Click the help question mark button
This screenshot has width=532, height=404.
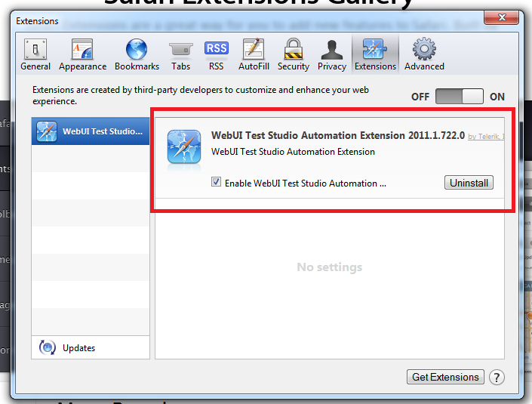497,377
